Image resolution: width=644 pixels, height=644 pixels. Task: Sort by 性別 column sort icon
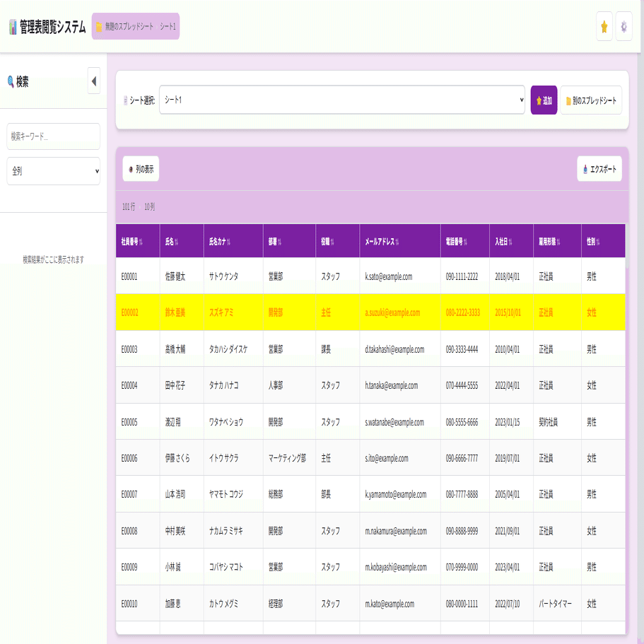(x=598, y=242)
